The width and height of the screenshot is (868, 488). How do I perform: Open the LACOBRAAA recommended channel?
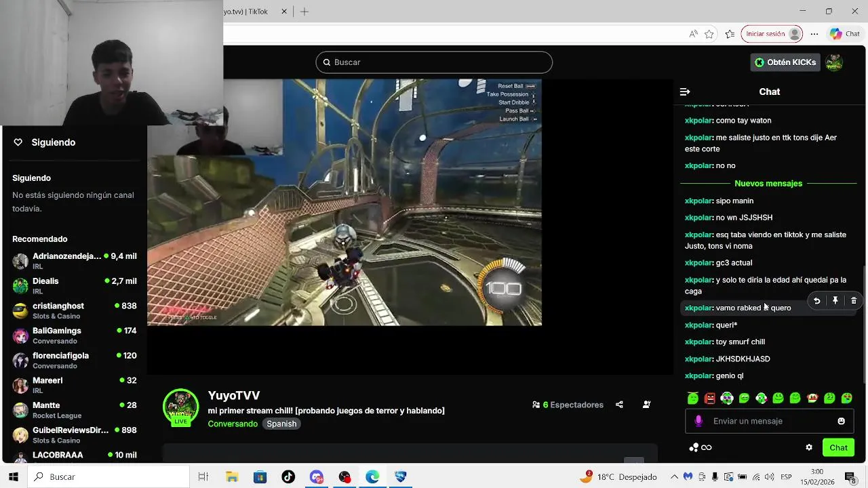75,455
